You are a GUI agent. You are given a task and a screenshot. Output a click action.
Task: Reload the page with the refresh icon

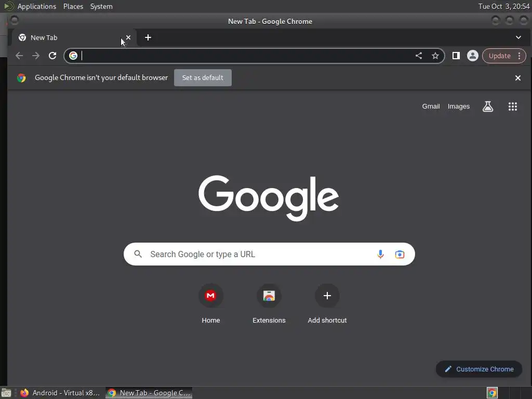click(x=52, y=56)
